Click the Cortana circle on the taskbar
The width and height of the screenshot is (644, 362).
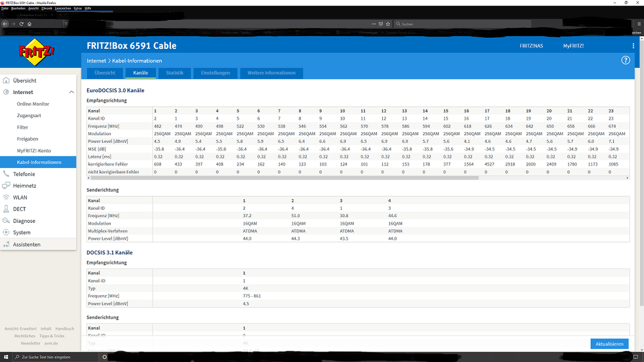click(104, 357)
